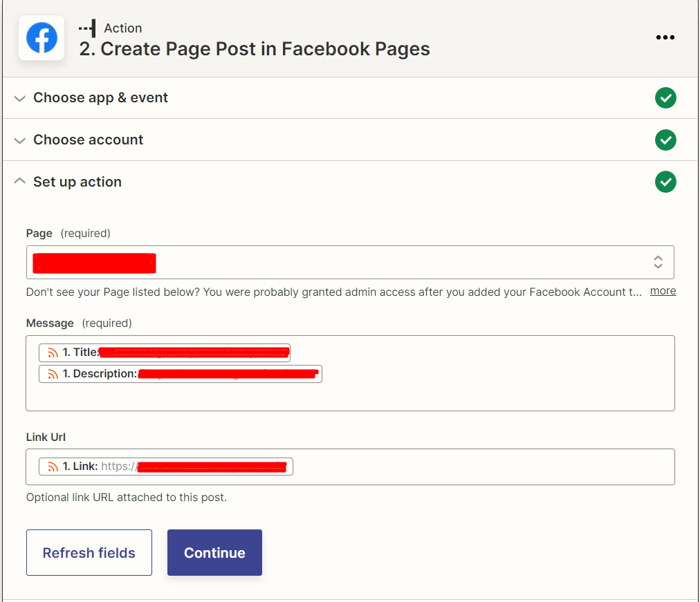Click the 'Message (required)' field label
The height and width of the screenshot is (602, 700).
click(x=79, y=323)
